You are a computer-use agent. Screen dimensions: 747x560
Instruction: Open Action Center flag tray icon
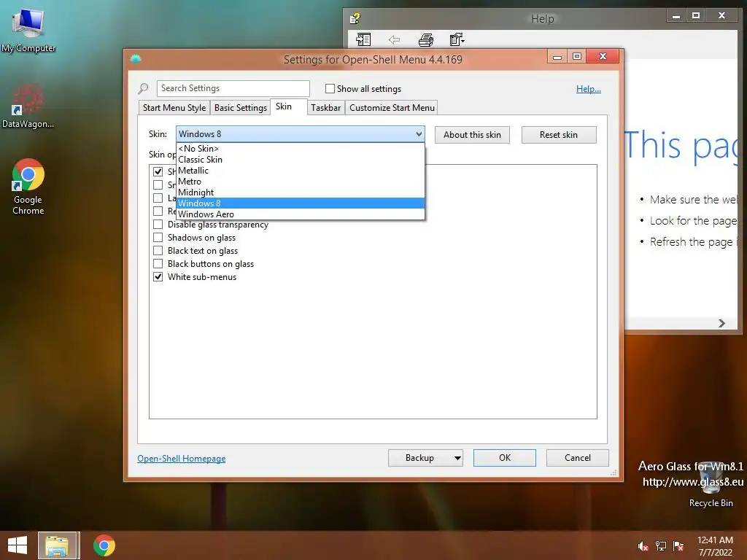(x=678, y=546)
